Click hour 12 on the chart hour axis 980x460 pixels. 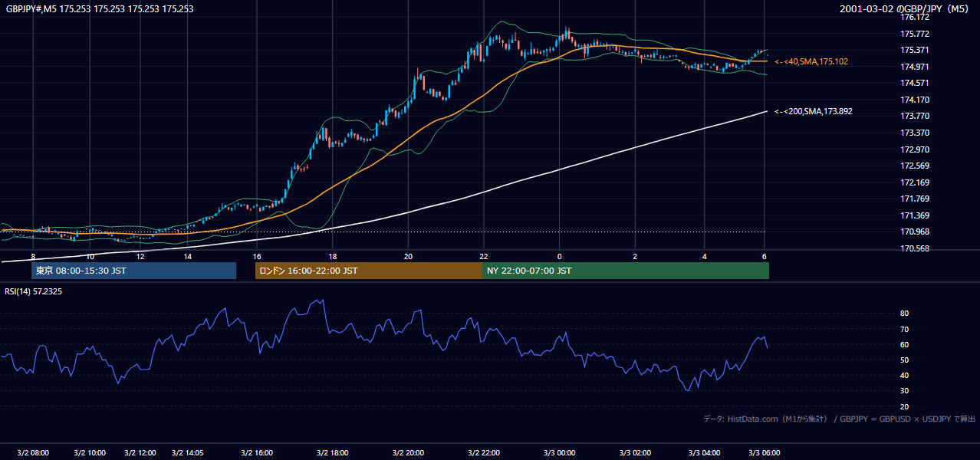tap(141, 256)
